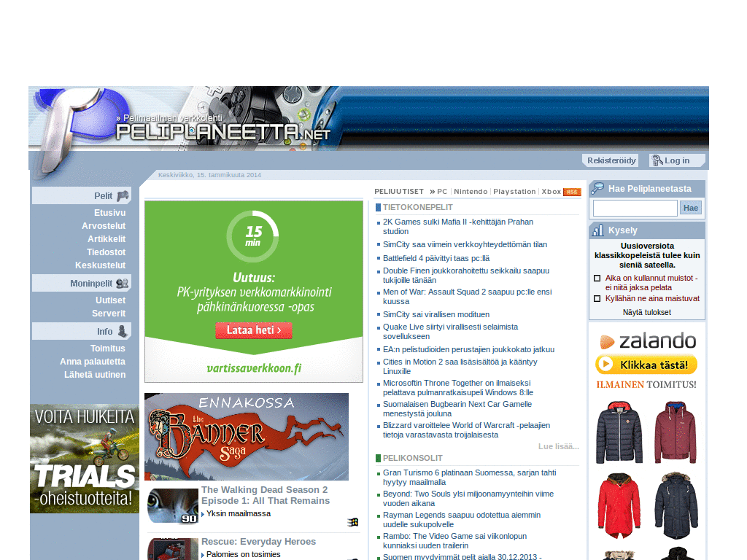The width and height of the screenshot is (747, 560).
Task: Open the Arvostelut menu item
Action: pos(104,226)
